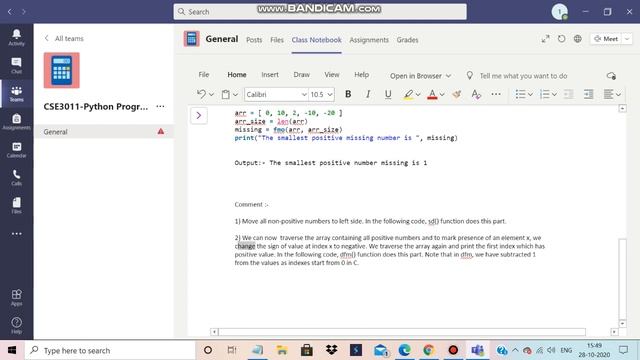Open Help ribbon tab

pyautogui.click(x=362, y=75)
